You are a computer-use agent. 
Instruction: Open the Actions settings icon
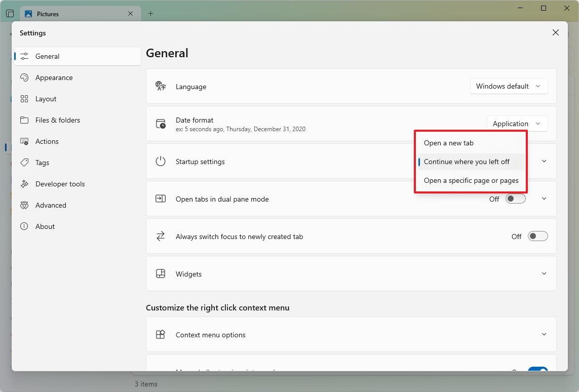[x=25, y=141]
